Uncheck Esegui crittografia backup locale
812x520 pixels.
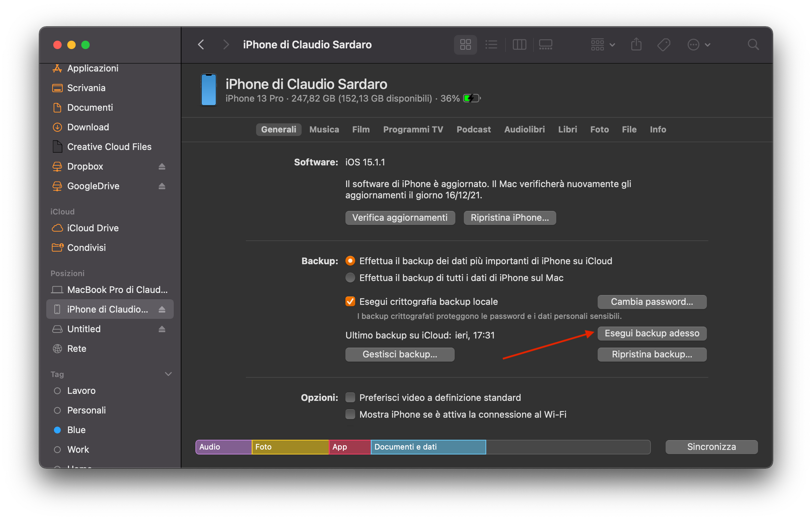point(350,302)
